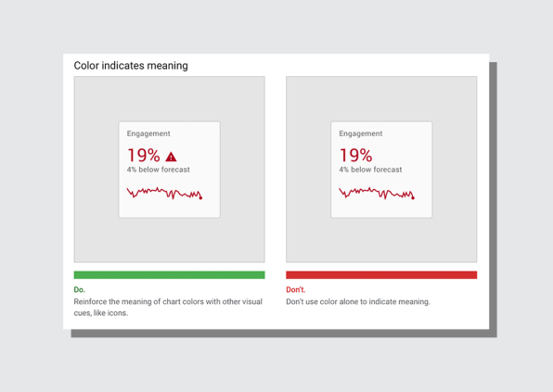Click 'Engagement' title in left card
The width and height of the screenshot is (553, 392).
click(x=148, y=133)
